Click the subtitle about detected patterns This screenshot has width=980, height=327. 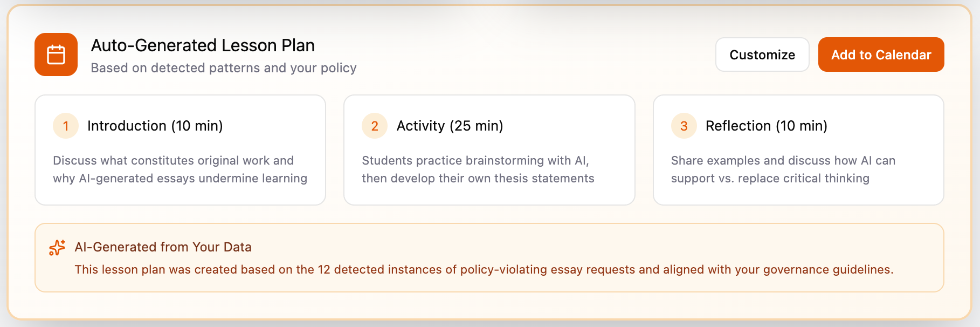[x=224, y=67]
